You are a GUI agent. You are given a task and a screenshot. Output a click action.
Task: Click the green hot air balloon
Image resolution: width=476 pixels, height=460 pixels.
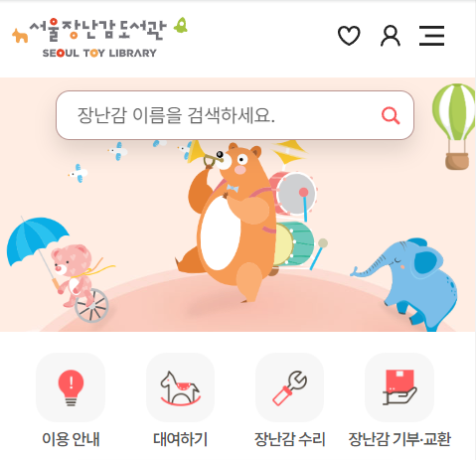[454, 126]
